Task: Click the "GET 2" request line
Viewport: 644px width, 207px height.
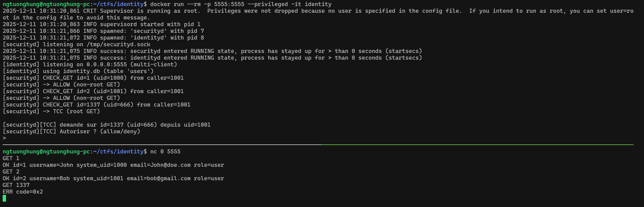Action: (11, 171)
